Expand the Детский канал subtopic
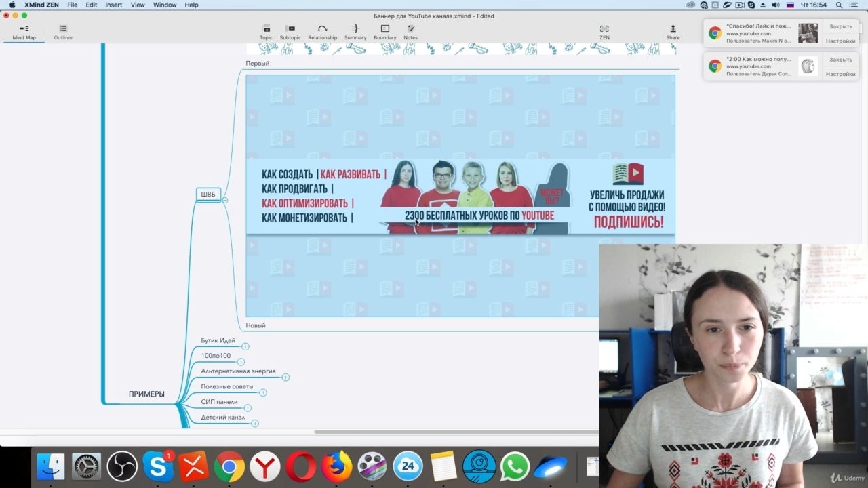868x488 pixels. 255,423
